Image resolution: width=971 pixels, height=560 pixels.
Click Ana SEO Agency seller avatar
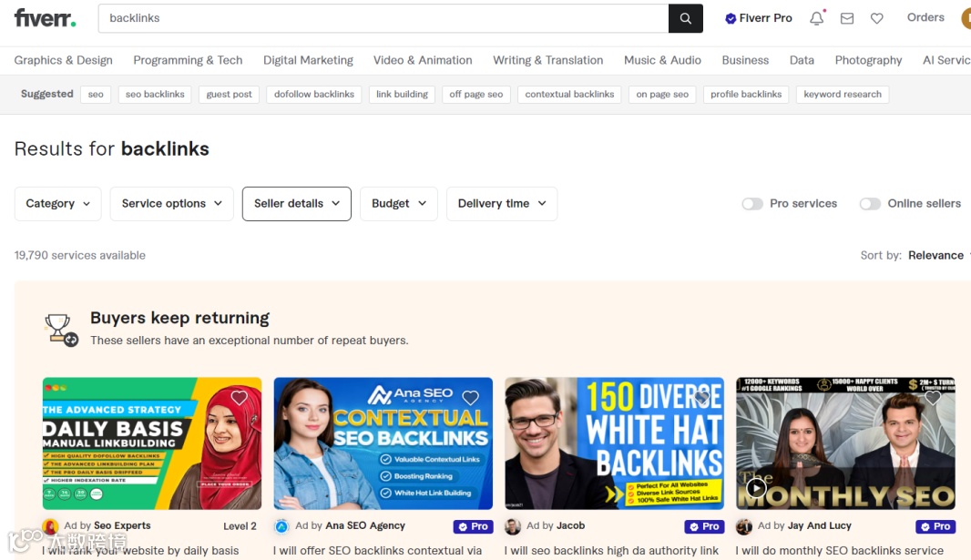coord(281,526)
